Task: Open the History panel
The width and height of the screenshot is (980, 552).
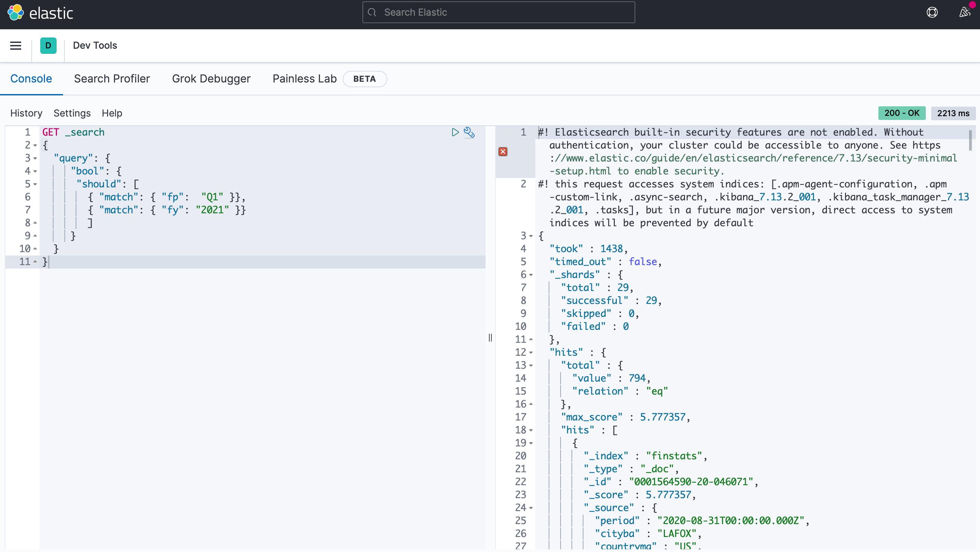Action: pos(26,113)
